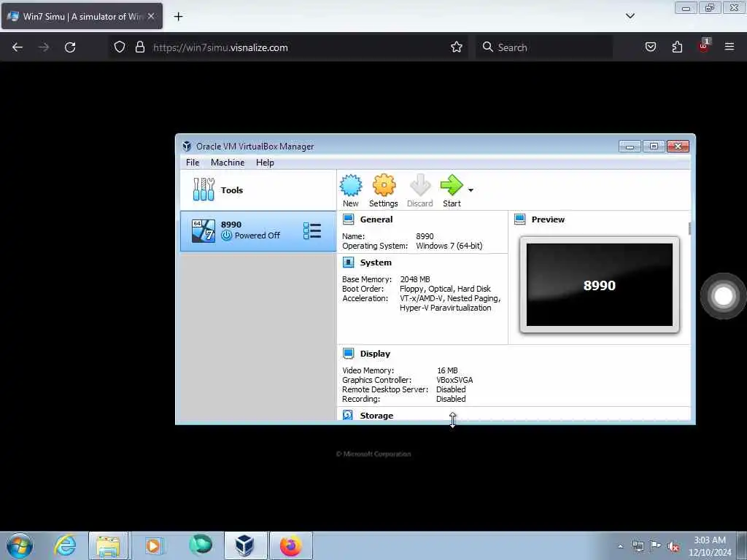Select the 8990 virtual machine entry
This screenshot has width=747, height=560.
coord(258,231)
